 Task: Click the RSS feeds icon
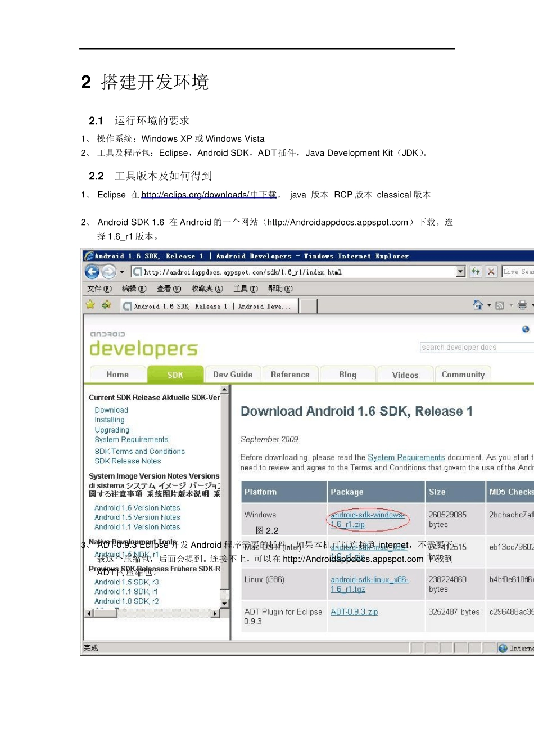499,305
